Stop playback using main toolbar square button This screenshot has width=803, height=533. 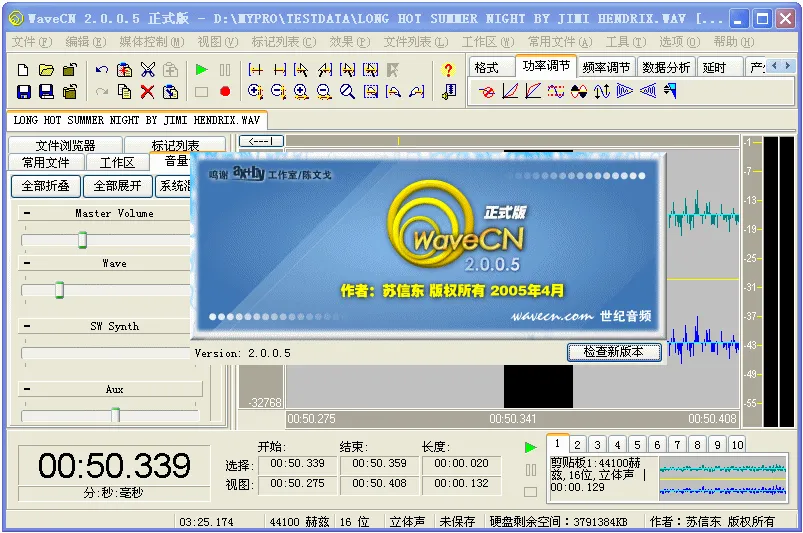click(x=202, y=92)
